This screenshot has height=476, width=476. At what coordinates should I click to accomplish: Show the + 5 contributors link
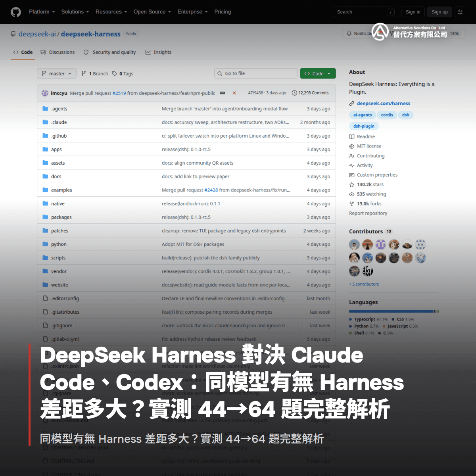(x=364, y=284)
